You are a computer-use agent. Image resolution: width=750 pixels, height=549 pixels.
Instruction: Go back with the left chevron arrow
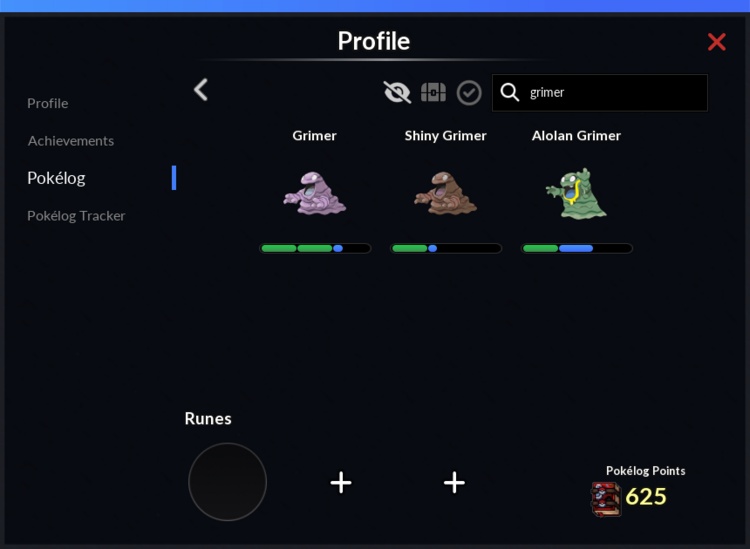(x=201, y=90)
